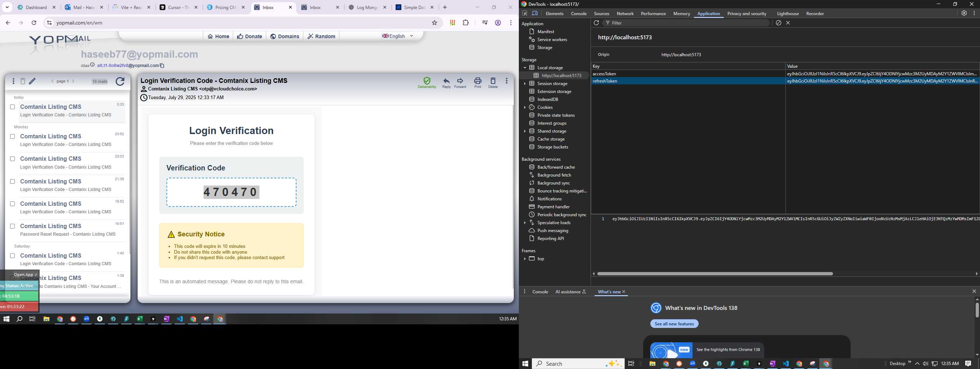Expand the Session storage tree node

click(525, 84)
